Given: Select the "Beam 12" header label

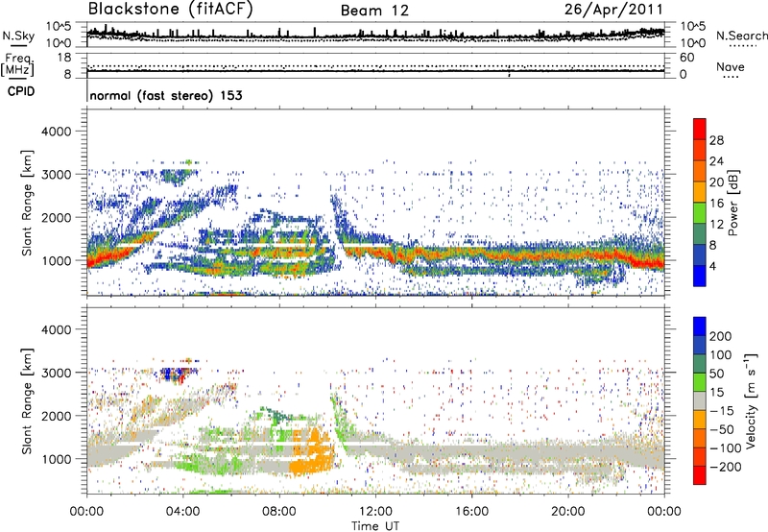Looking at the screenshot, I should [374, 11].
